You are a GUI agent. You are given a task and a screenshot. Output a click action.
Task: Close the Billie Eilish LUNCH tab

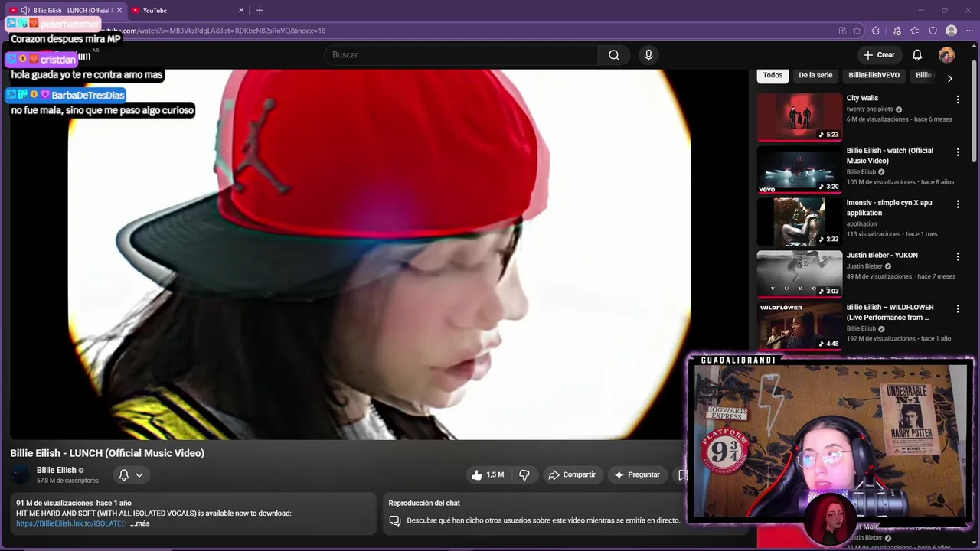coord(119,10)
